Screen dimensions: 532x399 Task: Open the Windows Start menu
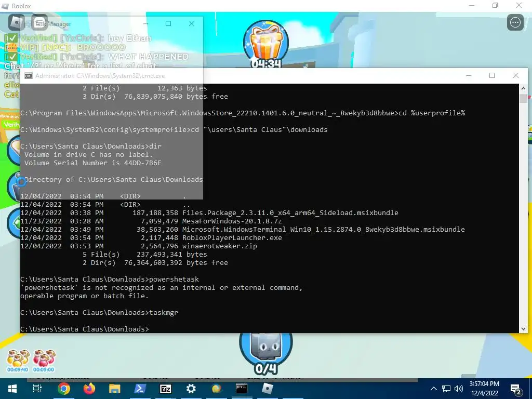(12, 389)
